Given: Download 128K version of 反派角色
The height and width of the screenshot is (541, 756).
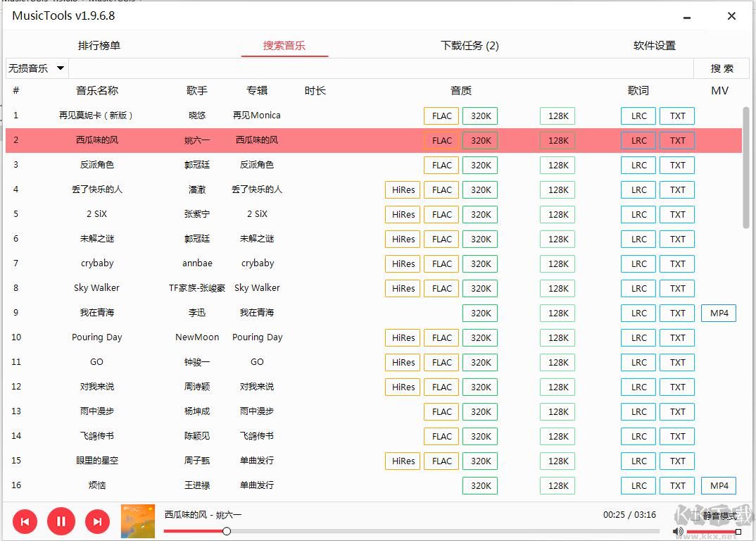Looking at the screenshot, I should coord(557,165).
